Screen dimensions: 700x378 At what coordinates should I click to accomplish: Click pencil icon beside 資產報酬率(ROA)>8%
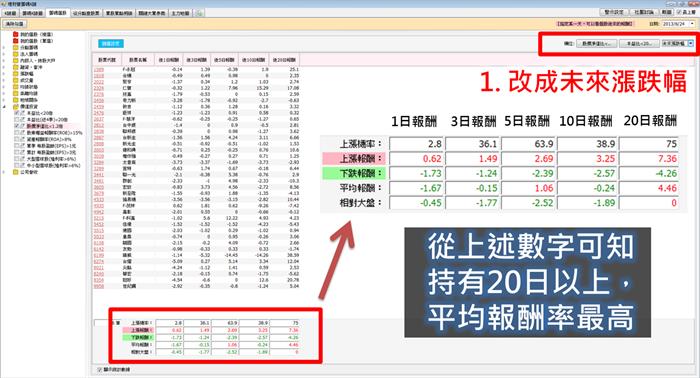[23, 139]
